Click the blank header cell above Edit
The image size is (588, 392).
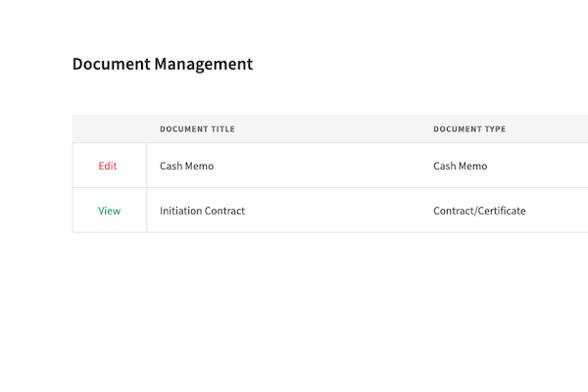110,129
